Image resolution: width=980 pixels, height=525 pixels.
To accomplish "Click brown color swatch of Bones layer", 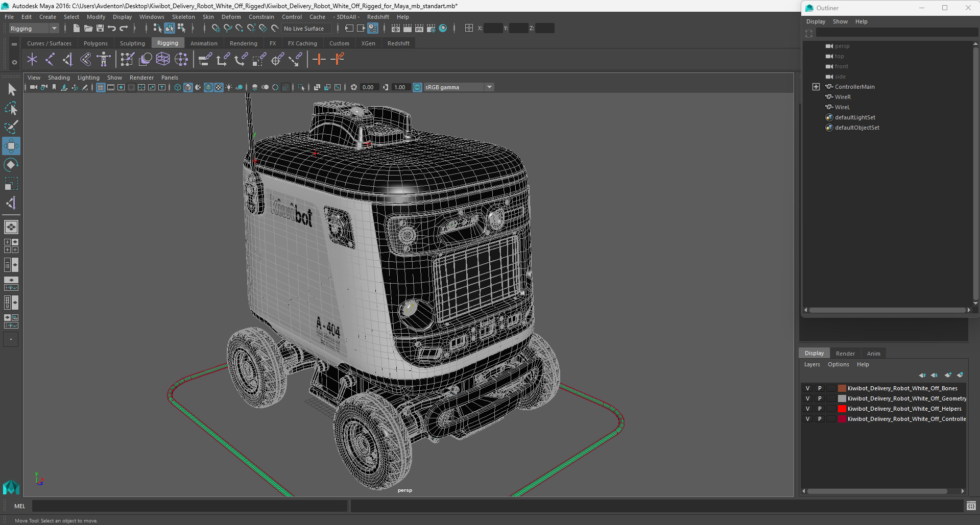I will point(842,389).
